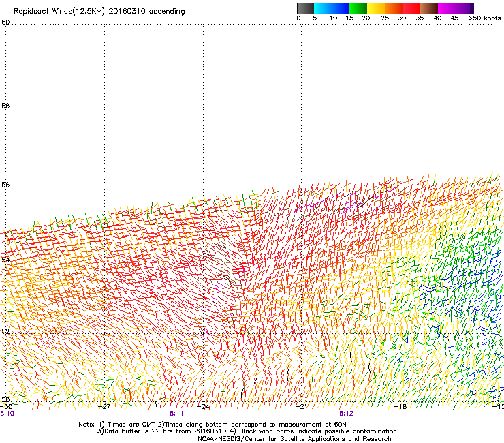This screenshot has height=443, width=504.
Task: Click the '52' latitude label
Action: point(5,331)
